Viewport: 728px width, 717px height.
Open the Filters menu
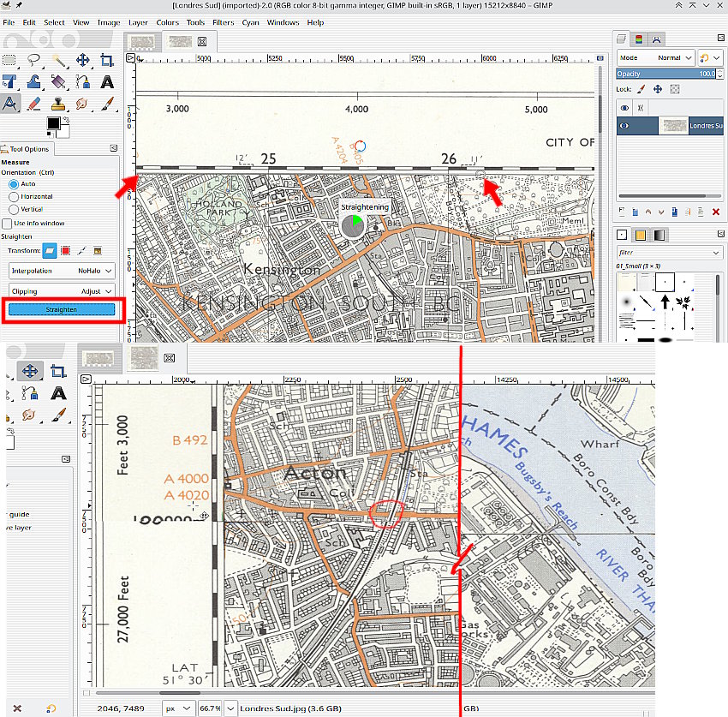coord(223,22)
